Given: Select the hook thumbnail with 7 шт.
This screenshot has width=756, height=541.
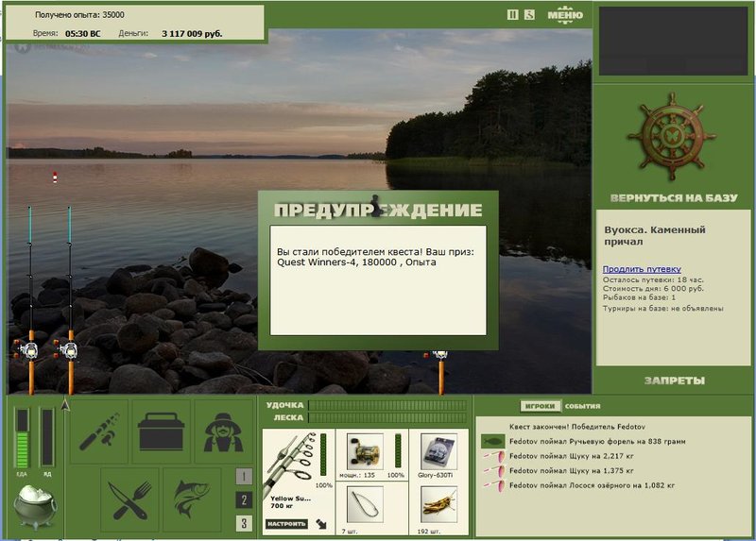Looking at the screenshot, I should (365, 504).
